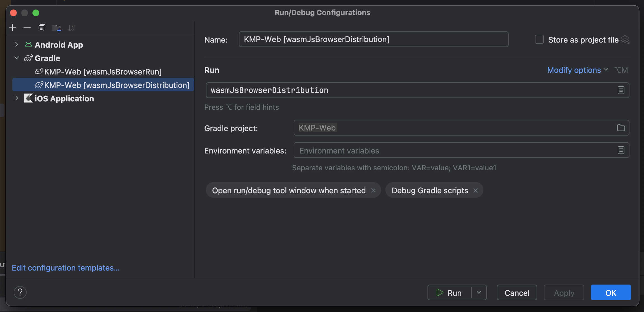644x312 pixels.
Task: Click the gear icon beside Store as project file
Action: point(625,39)
